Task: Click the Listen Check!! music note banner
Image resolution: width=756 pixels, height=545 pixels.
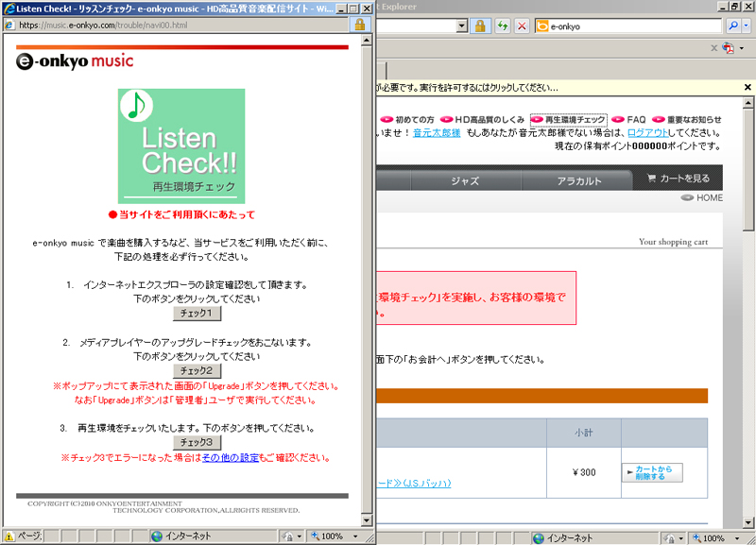Action: coord(180,146)
